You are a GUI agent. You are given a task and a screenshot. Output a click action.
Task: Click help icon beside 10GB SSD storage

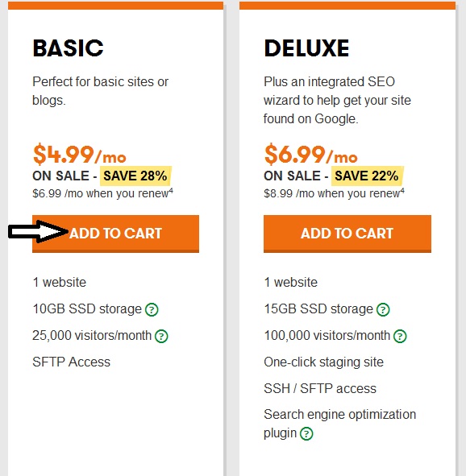point(152,309)
